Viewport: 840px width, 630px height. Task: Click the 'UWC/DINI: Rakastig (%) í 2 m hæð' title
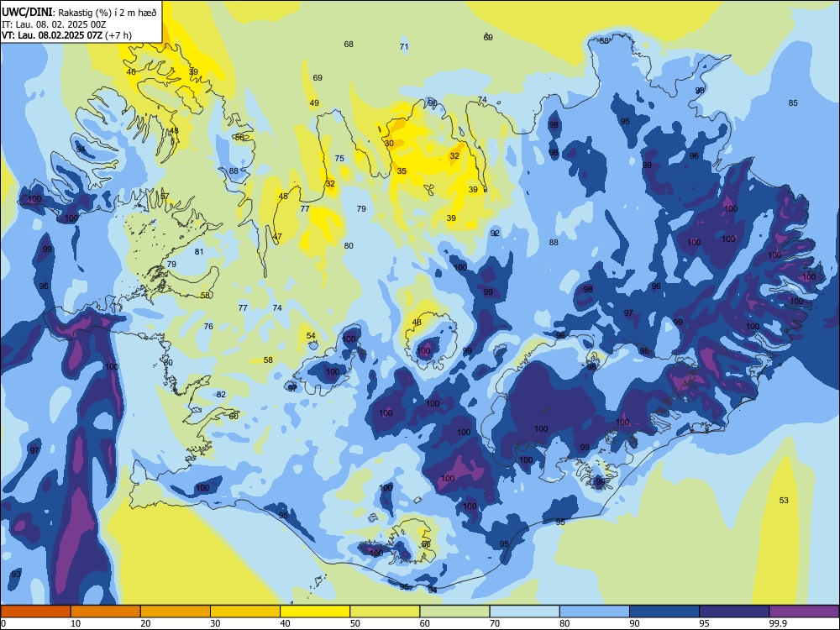tap(79, 13)
